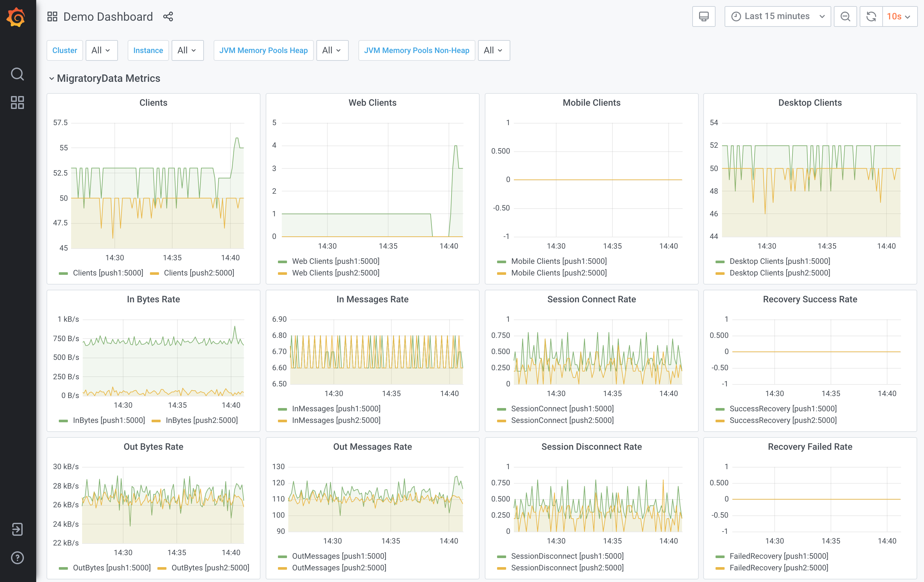924x582 pixels.
Task: Click the sign in icon in sidebar
Action: (17, 529)
